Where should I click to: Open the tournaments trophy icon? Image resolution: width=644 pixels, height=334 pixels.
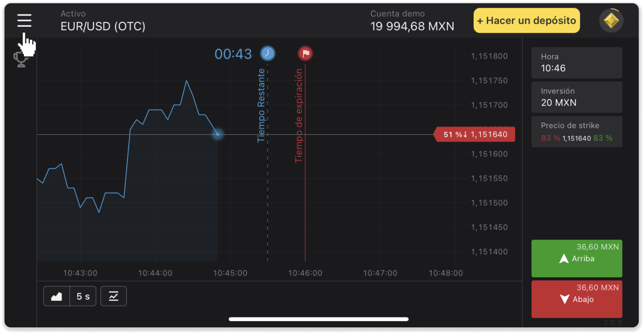(x=21, y=60)
